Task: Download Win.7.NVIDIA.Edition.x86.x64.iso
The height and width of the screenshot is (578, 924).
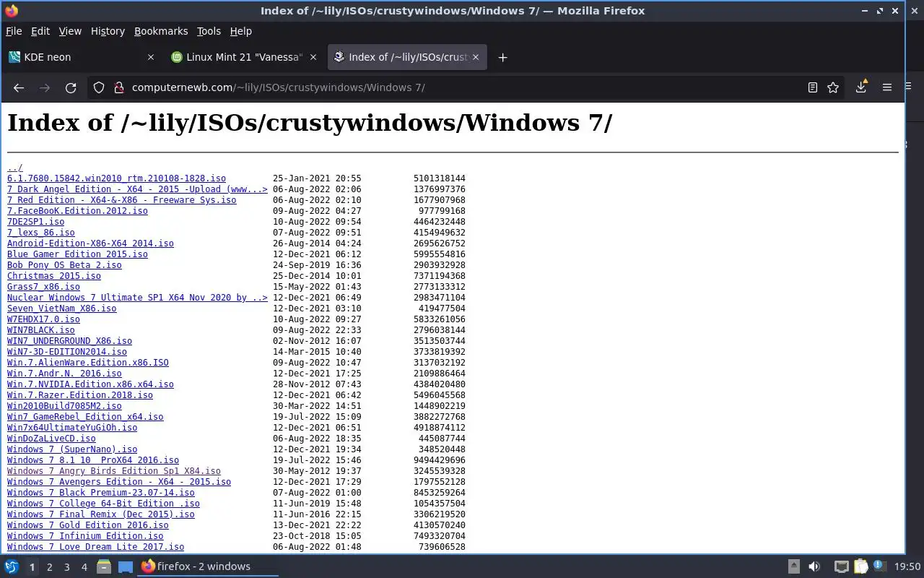Action: click(90, 384)
